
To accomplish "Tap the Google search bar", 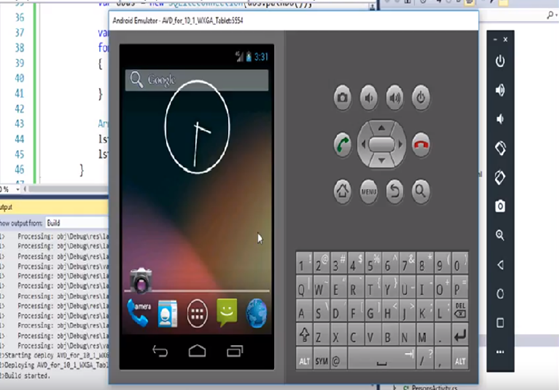I will pos(197,80).
